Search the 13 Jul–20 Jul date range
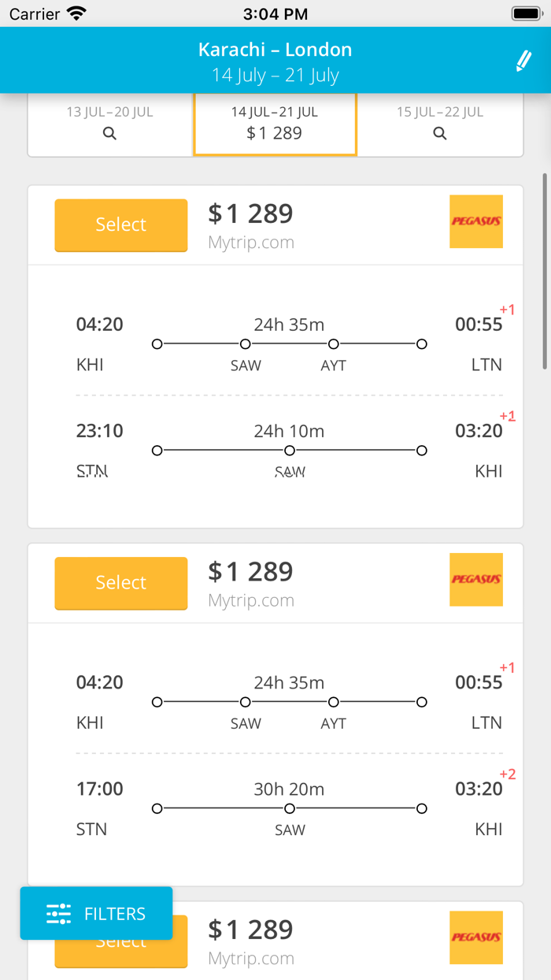This screenshot has width=551, height=980. (109, 134)
